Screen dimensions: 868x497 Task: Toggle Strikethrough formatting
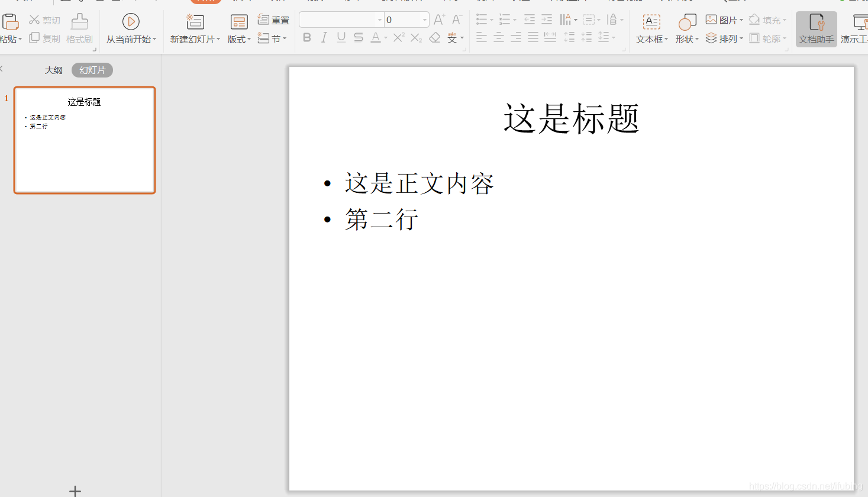(359, 38)
